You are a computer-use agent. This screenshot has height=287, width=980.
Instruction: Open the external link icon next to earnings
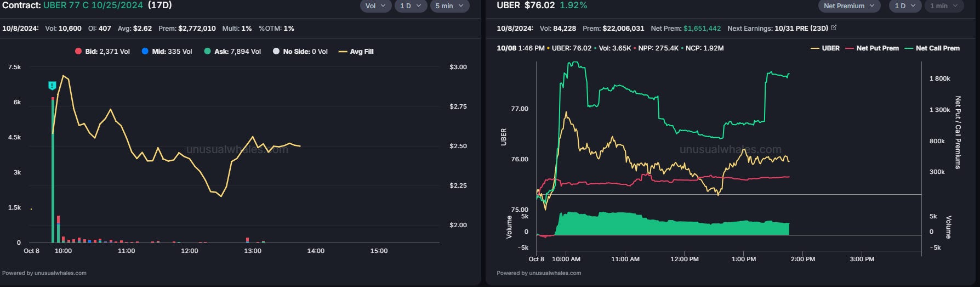834,27
